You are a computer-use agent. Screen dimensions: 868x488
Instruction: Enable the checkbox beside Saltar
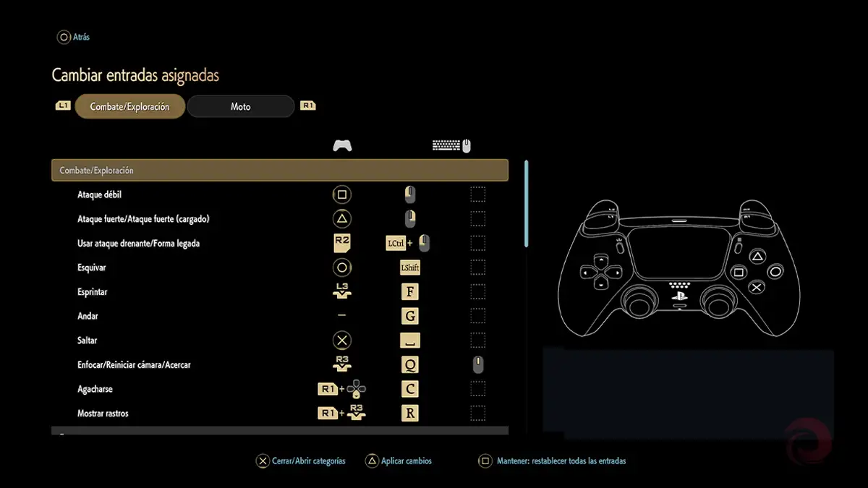point(477,340)
